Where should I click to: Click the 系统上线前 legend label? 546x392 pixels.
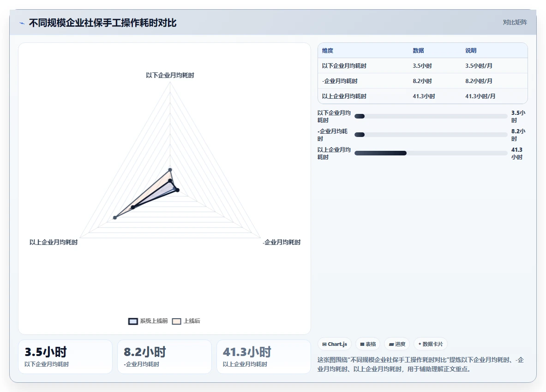pos(154,321)
